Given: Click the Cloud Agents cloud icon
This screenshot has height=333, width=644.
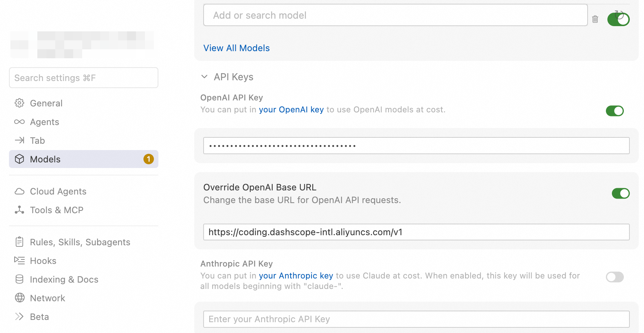Looking at the screenshot, I should pos(19,191).
